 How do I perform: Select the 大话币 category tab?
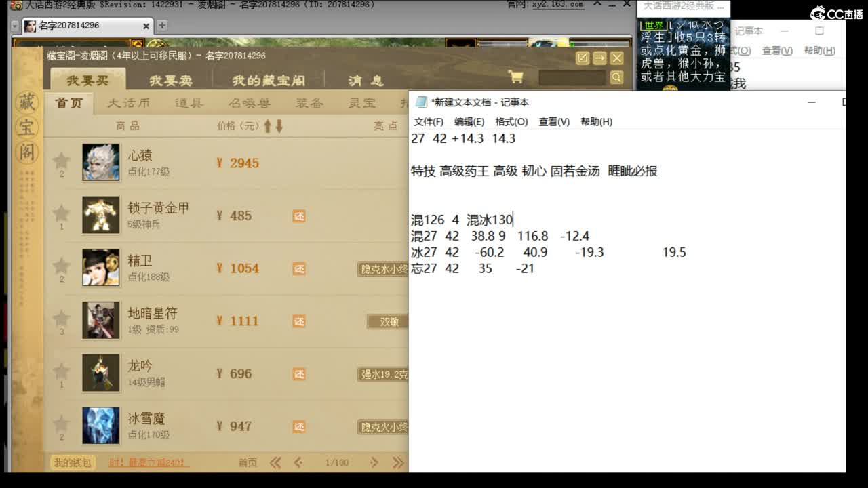tap(129, 103)
